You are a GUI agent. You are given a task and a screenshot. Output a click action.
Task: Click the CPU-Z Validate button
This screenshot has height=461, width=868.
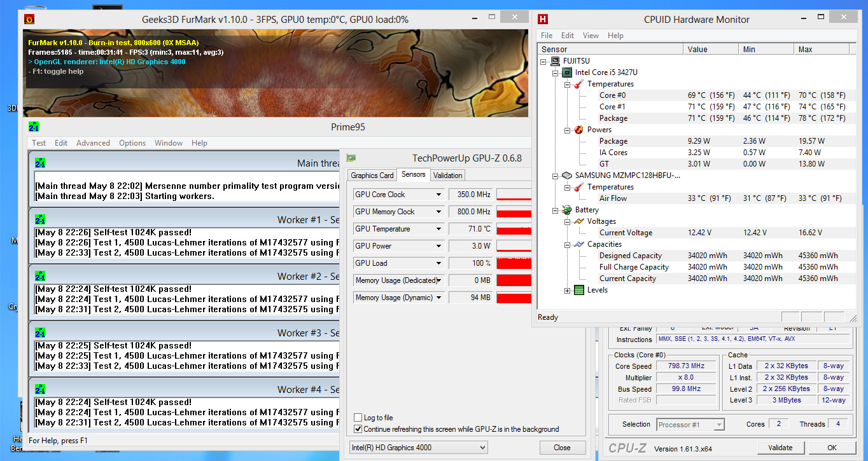point(780,448)
